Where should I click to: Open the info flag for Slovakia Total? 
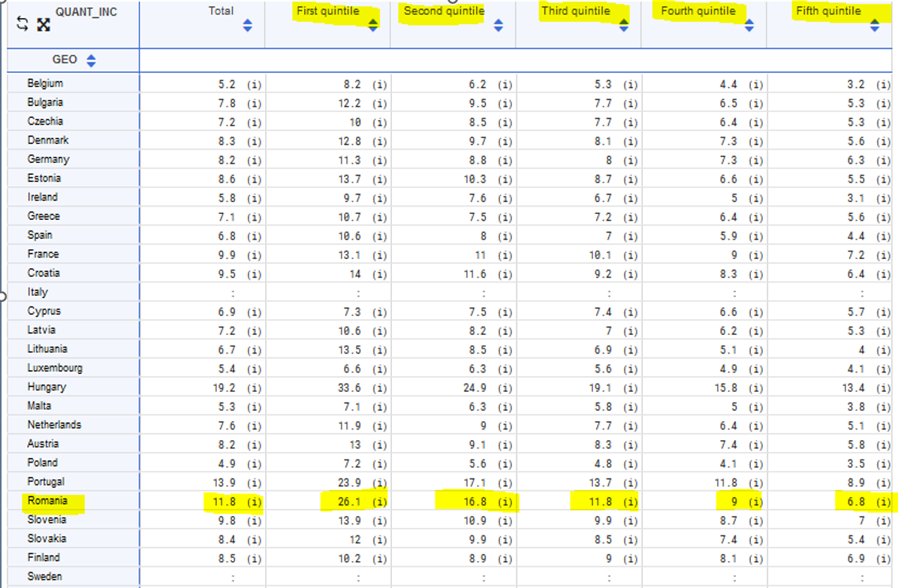pyautogui.click(x=255, y=540)
